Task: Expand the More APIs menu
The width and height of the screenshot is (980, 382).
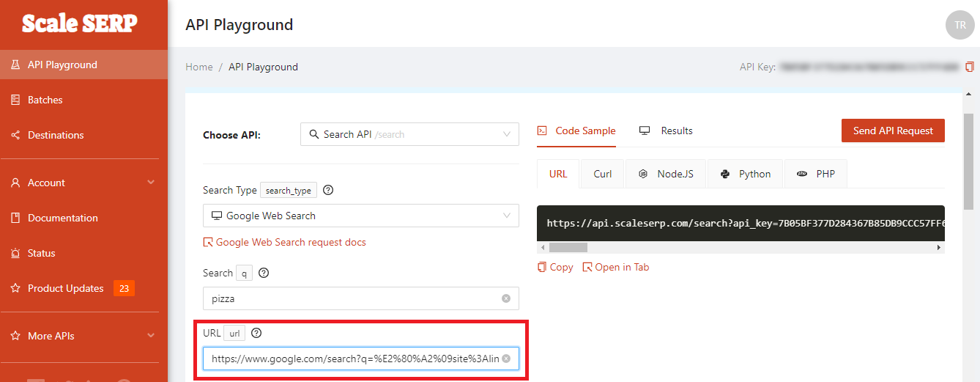Action: click(83, 336)
